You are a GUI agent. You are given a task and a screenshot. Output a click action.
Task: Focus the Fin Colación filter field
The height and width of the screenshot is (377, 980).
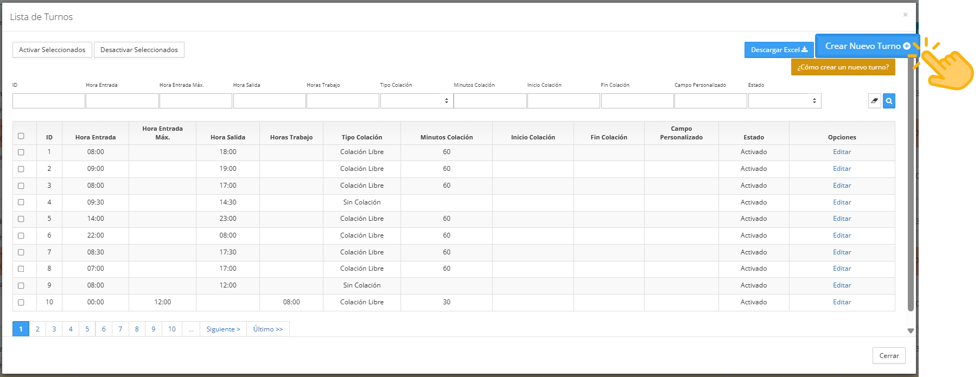point(638,101)
